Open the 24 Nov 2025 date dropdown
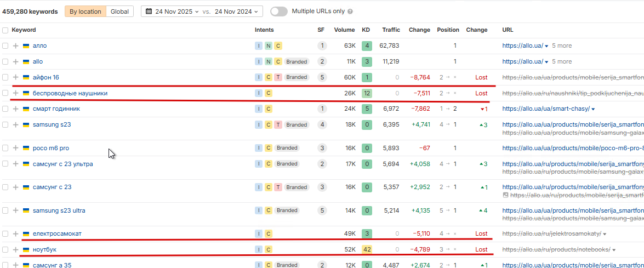Viewport: 644px width, 268px height. [173, 12]
